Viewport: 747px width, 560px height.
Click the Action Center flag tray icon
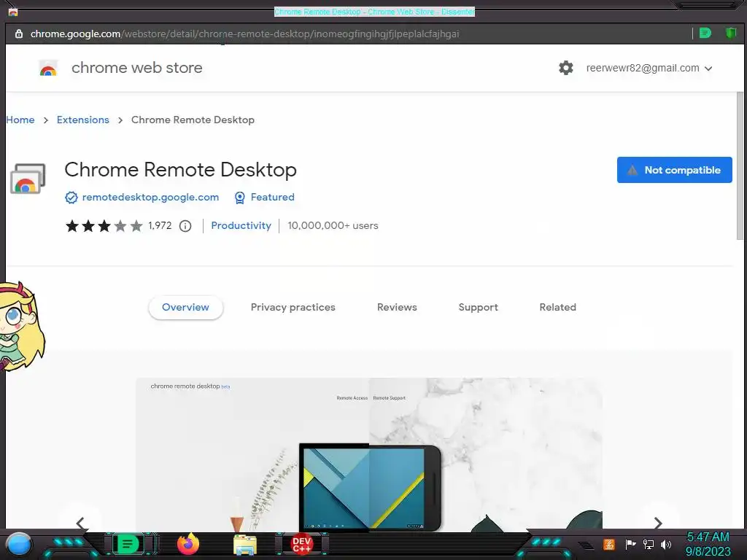coord(630,544)
